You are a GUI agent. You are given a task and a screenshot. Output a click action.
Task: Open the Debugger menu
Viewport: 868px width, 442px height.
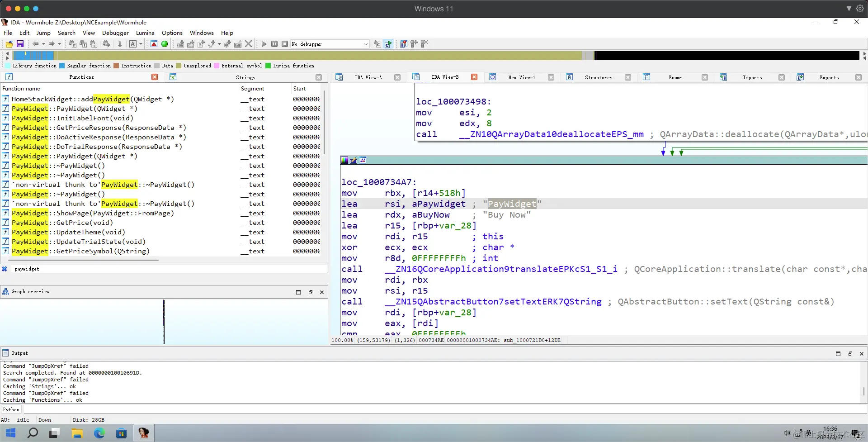coord(115,33)
